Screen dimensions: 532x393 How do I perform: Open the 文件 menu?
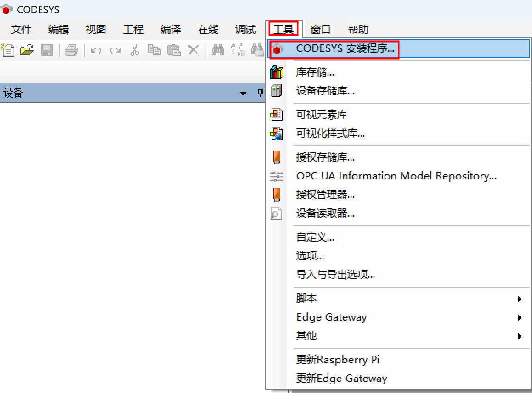point(21,29)
